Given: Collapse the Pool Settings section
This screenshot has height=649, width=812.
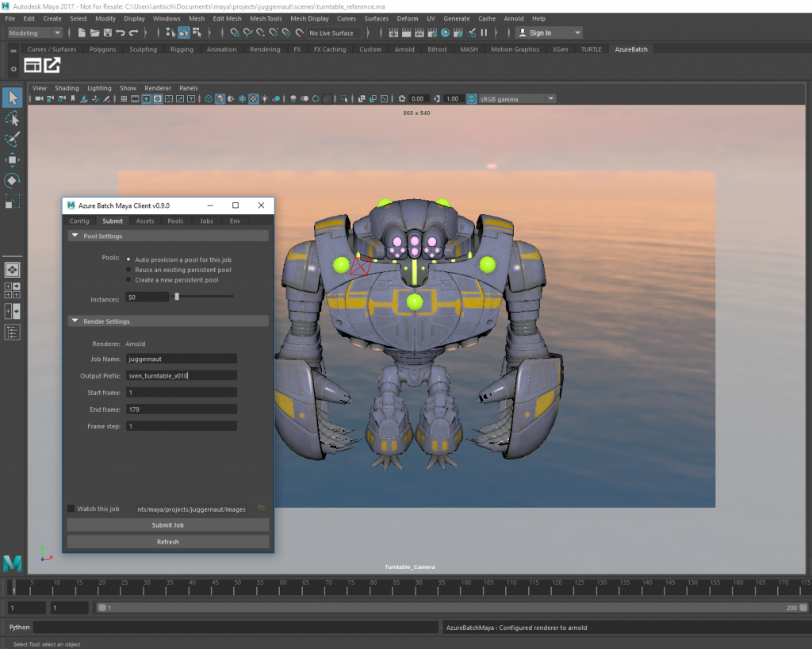Looking at the screenshot, I should pos(75,236).
